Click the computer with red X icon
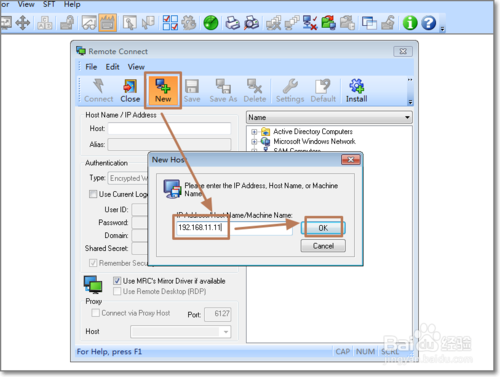Image resolution: width=500 pixels, height=377 pixels. tap(310, 23)
